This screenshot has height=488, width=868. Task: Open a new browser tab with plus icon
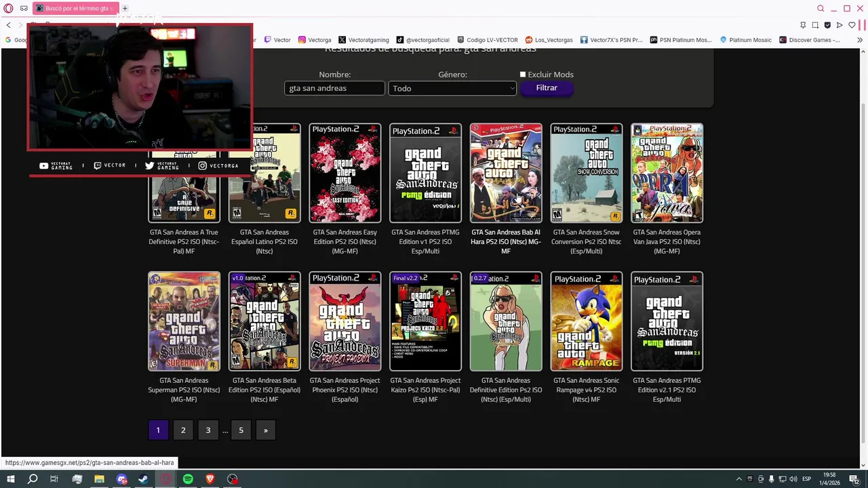tap(125, 8)
